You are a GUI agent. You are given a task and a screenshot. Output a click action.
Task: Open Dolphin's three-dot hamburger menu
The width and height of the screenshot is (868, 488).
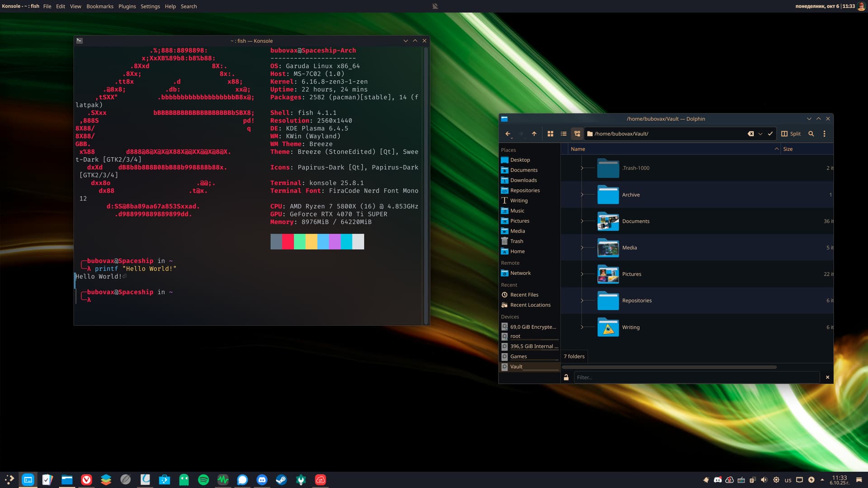pyautogui.click(x=824, y=134)
